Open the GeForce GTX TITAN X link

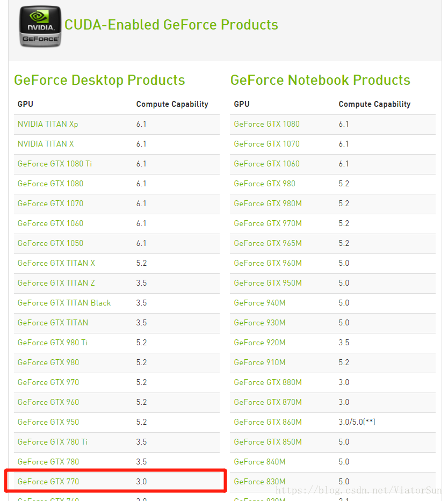point(56,263)
